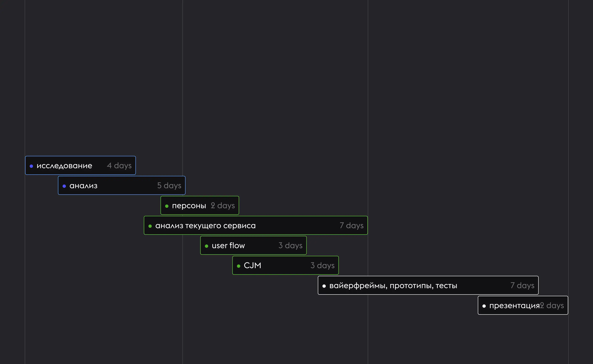The width and height of the screenshot is (593, 364).
Task: Click the blue dot on the анализ bar
Action: point(64,186)
